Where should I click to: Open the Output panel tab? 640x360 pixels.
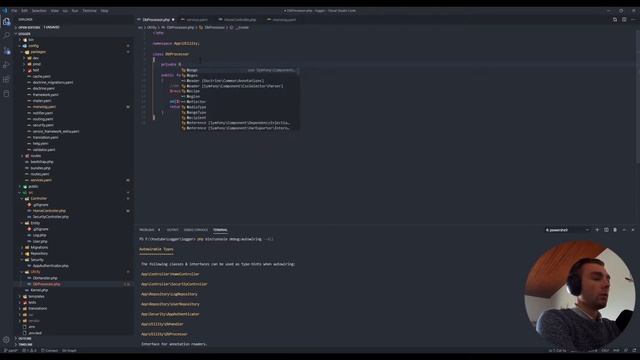pos(172,230)
